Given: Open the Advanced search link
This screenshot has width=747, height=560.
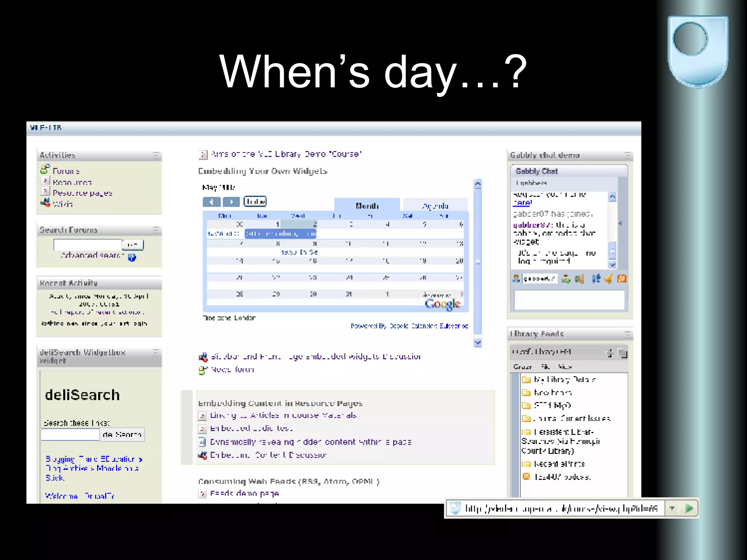Looking at the screenshot, I should coord(93,255).
